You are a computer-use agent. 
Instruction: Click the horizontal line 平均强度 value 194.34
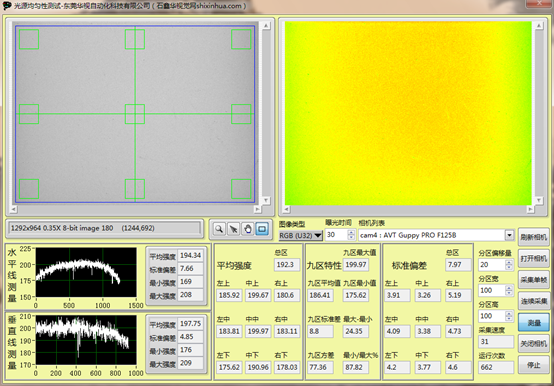click(x=190, y=255)
